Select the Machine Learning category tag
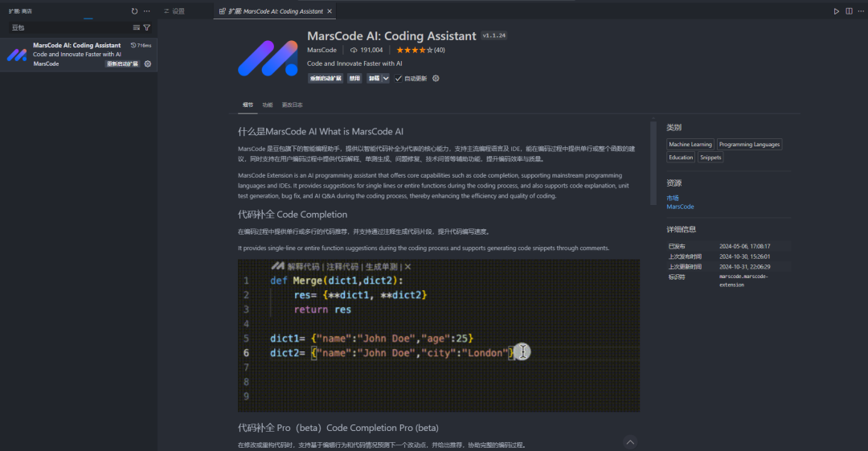 pos(690,145)
